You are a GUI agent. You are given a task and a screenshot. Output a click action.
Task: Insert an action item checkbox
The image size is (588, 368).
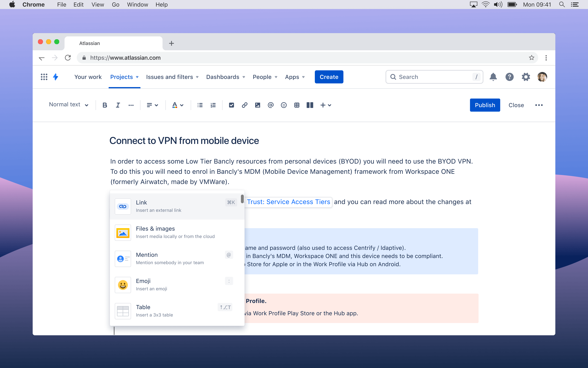(231, 105)
